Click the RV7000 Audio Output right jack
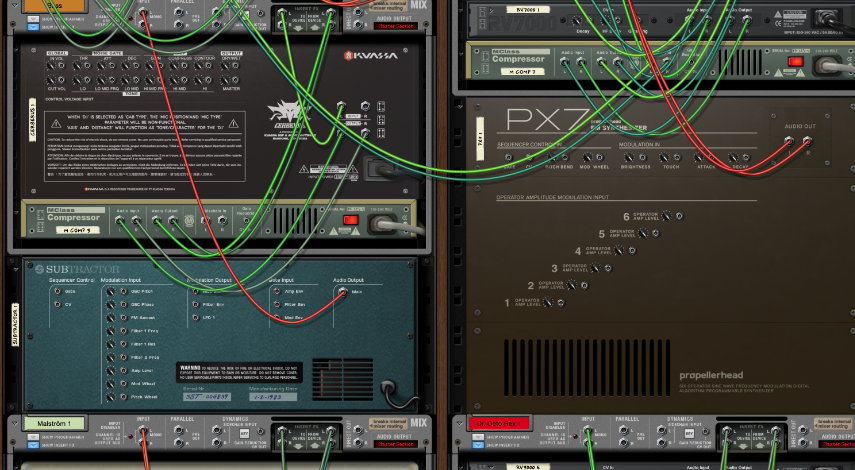The width and height of the screenshot is (855, 470). pyautogui.click(x=747, y=20)
